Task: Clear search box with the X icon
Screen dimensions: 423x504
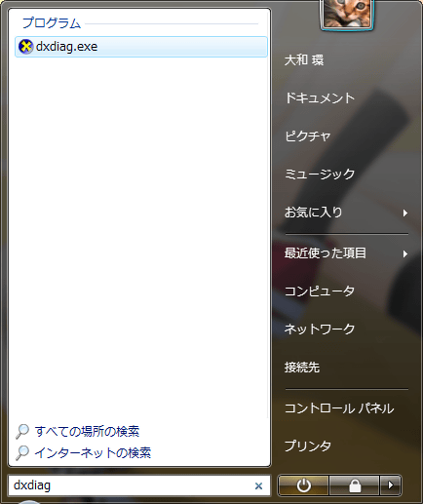Action: (258, 485)
